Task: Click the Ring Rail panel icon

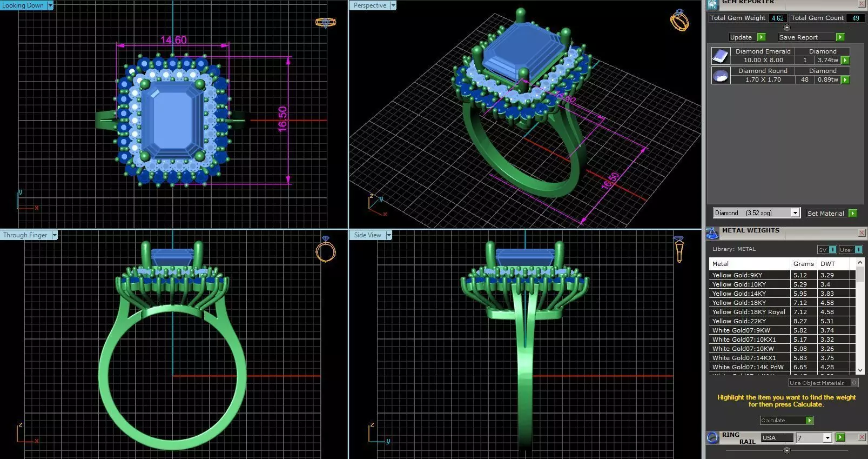Action: pos(712,437)
